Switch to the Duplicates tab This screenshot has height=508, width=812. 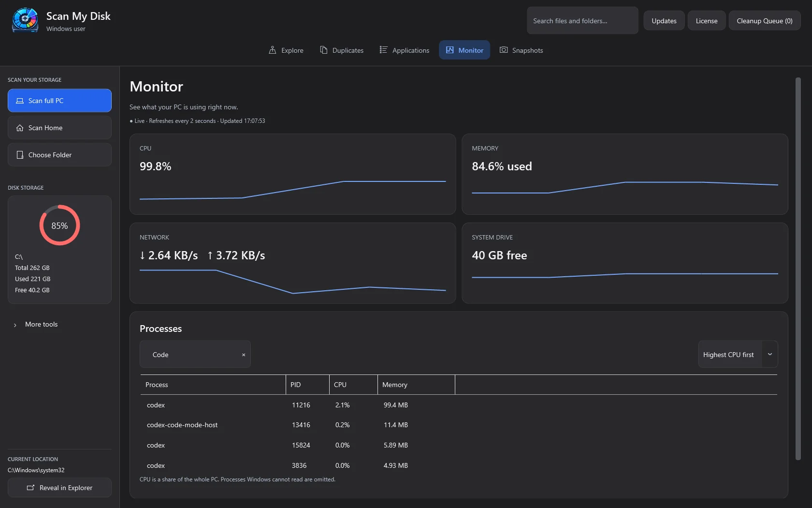tap(342, 50)
